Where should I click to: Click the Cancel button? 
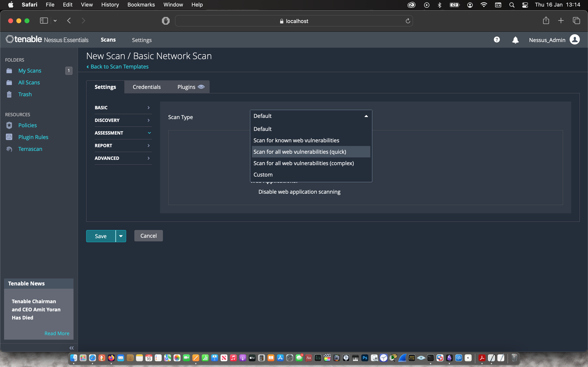pos(148,236)
